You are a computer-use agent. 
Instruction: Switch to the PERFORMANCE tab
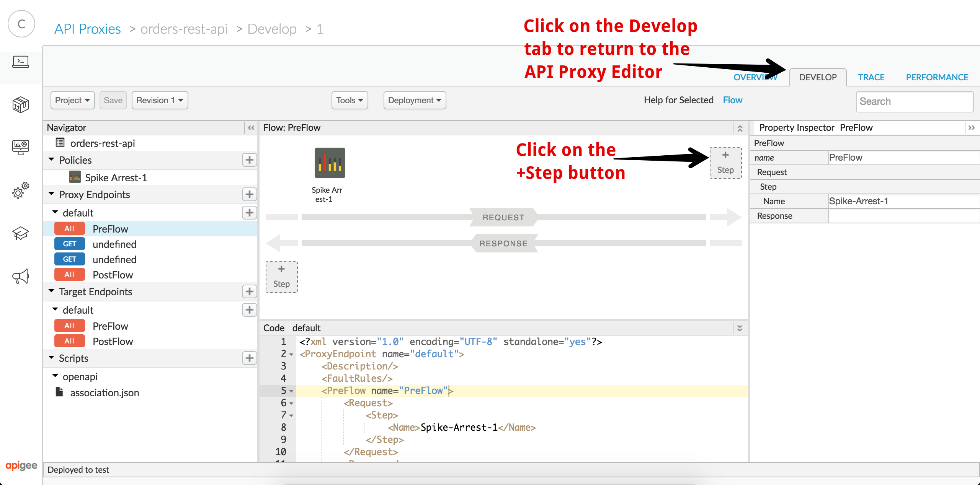[937, 78]
